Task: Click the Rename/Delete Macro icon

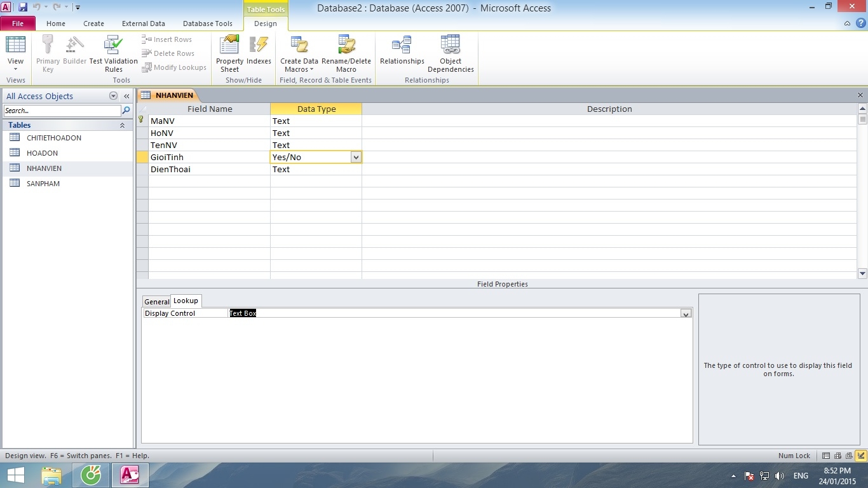Action: point(346,53)
